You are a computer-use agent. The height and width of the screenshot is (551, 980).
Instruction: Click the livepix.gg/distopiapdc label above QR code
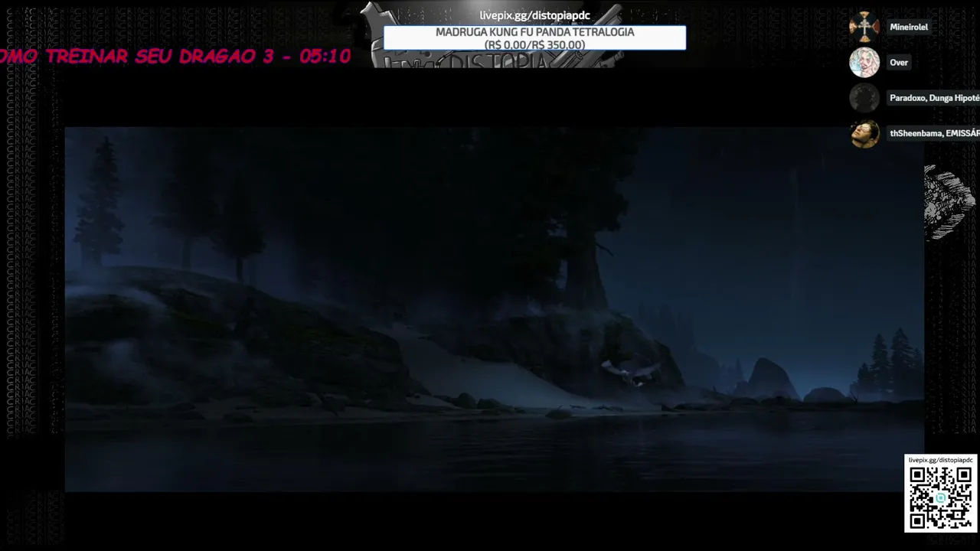940,460
